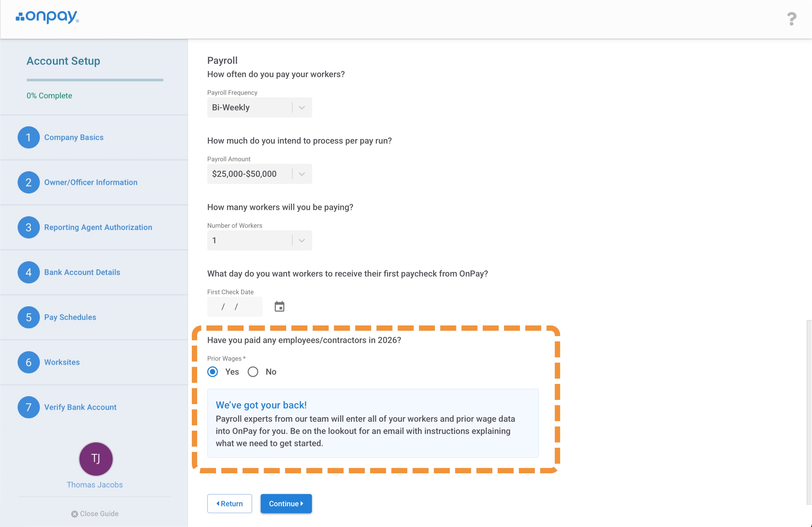This screenshot has width=812, height=527.
Task: Click the Close Guide X icon
Action: click(x=74, y=514)
